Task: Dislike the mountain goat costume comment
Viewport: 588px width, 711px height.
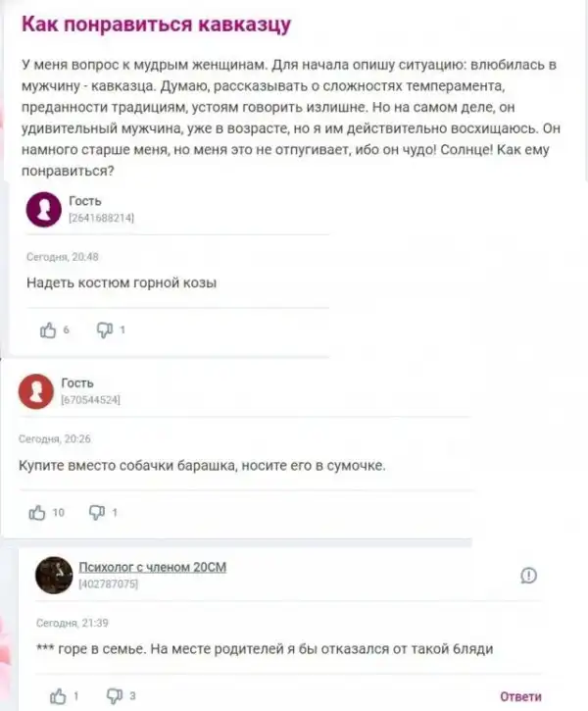Action: pos(105,330)
